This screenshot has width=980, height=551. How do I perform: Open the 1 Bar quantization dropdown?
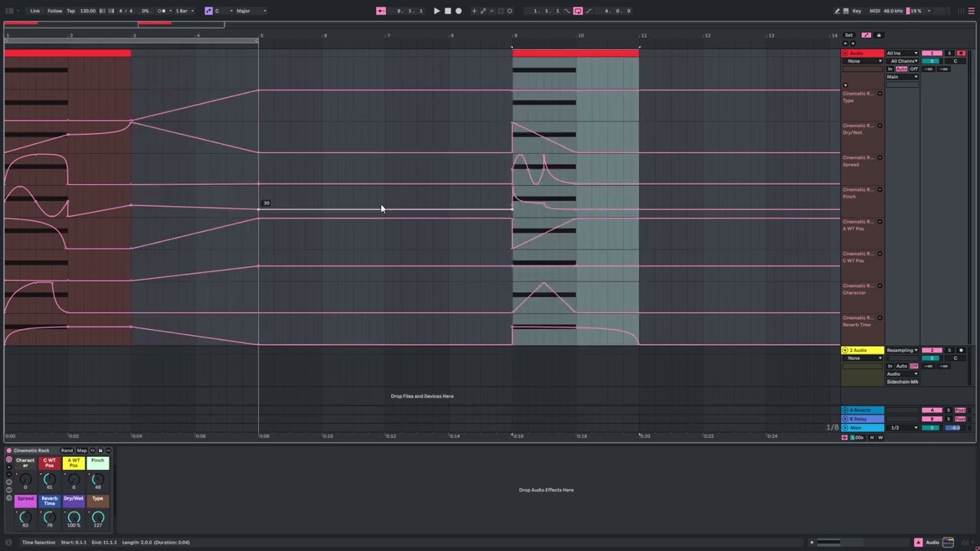click(x=183, y=11)
